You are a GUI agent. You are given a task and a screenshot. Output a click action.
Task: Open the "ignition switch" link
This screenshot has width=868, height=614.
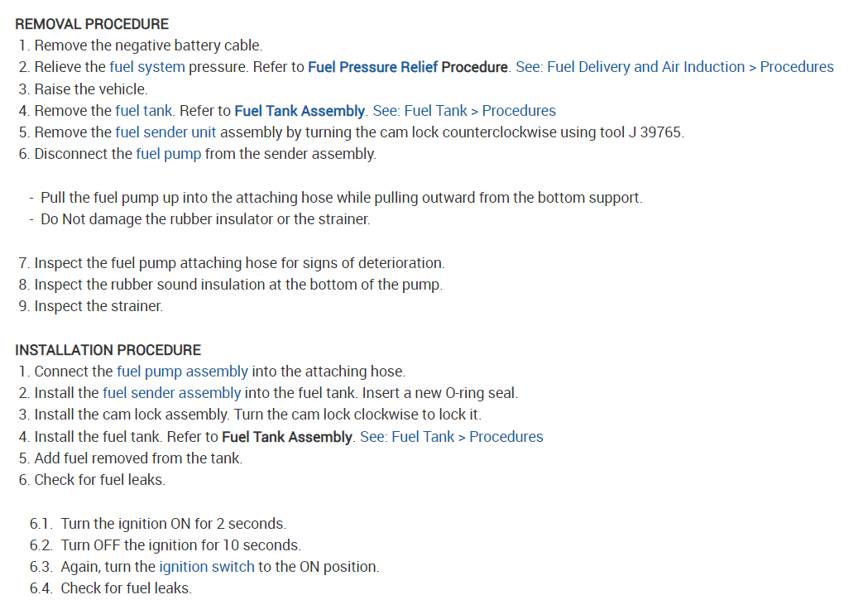coord(207,567)
